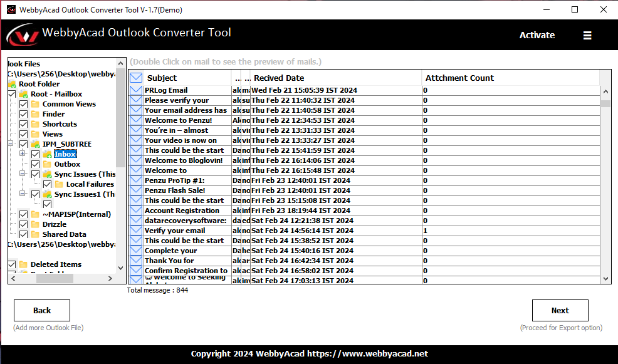Viewport: 618px width, 364px height.
Task: Click envelope icon of Penzu Flash Sale! row
Action: 136,190
